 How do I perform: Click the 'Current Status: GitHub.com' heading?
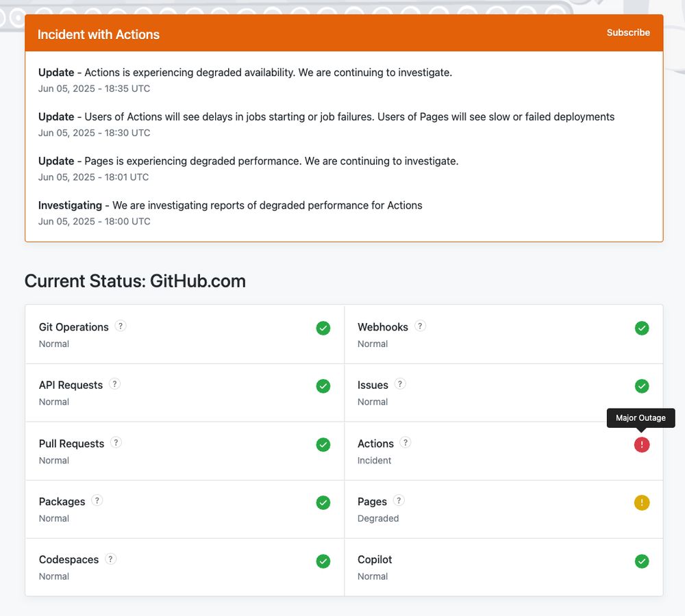pyautogui.click(x=135, y=281)
